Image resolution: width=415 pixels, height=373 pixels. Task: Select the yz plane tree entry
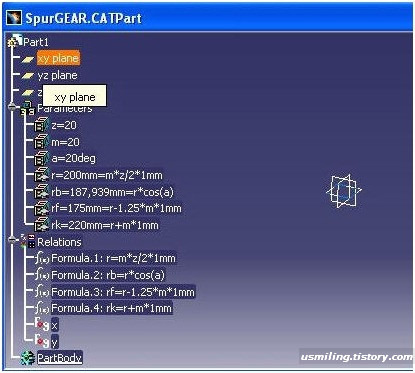tap(57, 75)
